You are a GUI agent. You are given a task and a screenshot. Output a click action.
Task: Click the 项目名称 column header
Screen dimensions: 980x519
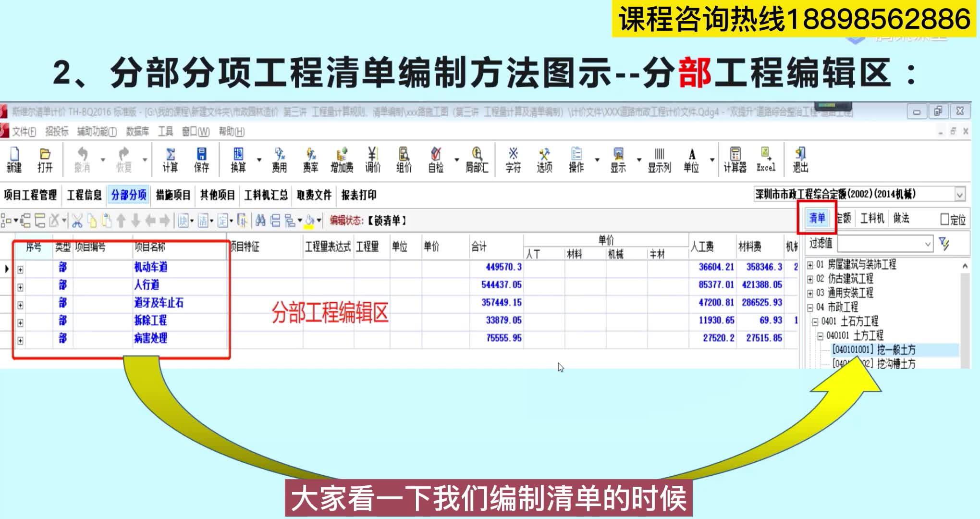150,247
